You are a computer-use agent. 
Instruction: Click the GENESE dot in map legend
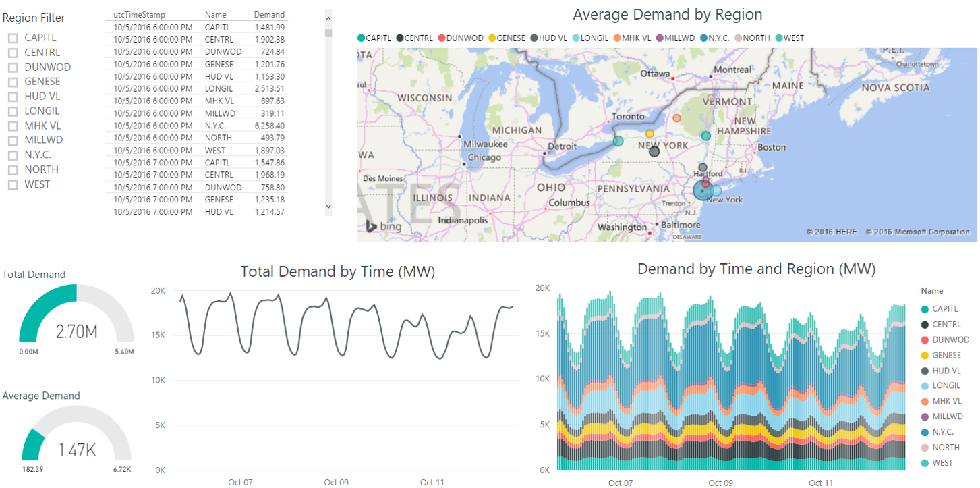click(x=492, y=38)
